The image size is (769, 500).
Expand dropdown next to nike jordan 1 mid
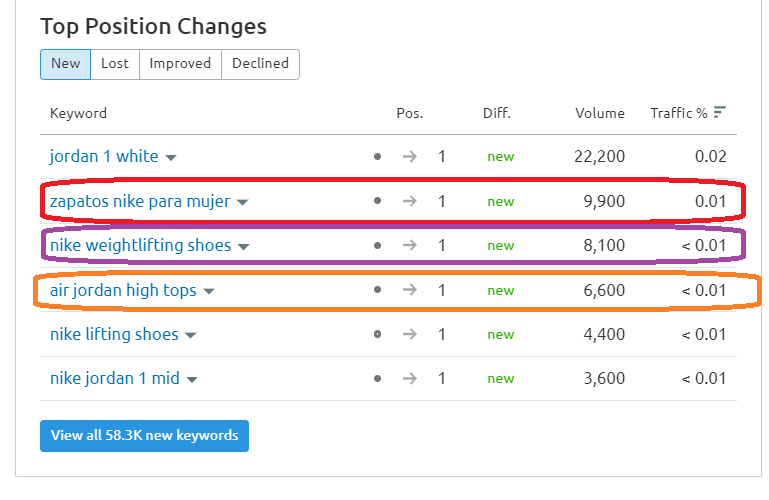point(192,380)
